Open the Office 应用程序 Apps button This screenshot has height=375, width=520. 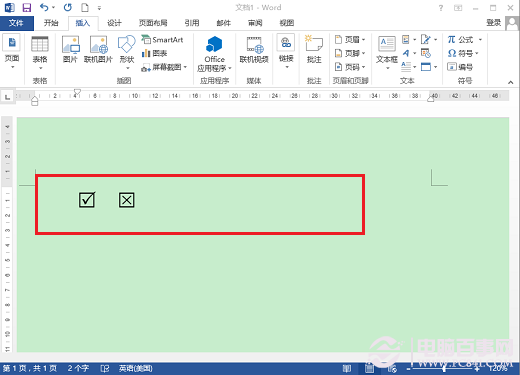(214, 54)
